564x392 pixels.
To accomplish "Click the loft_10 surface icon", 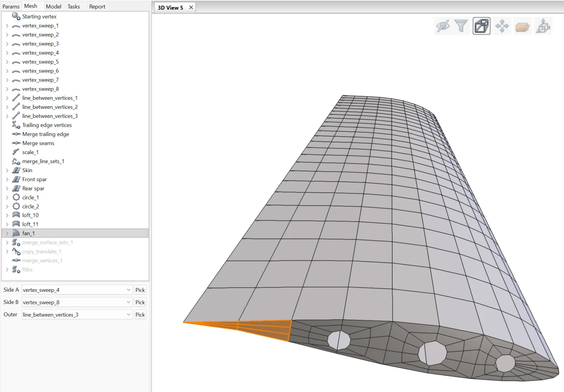I will [16, 215].
